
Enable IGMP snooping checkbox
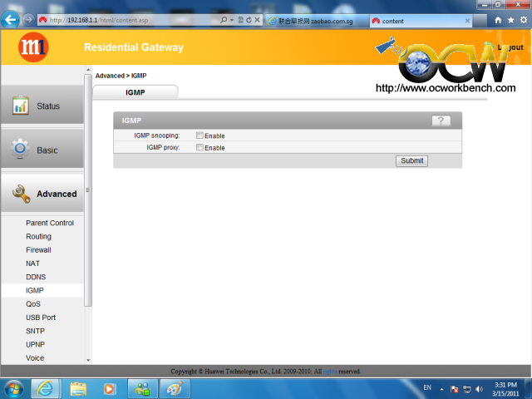coord(199,135)
